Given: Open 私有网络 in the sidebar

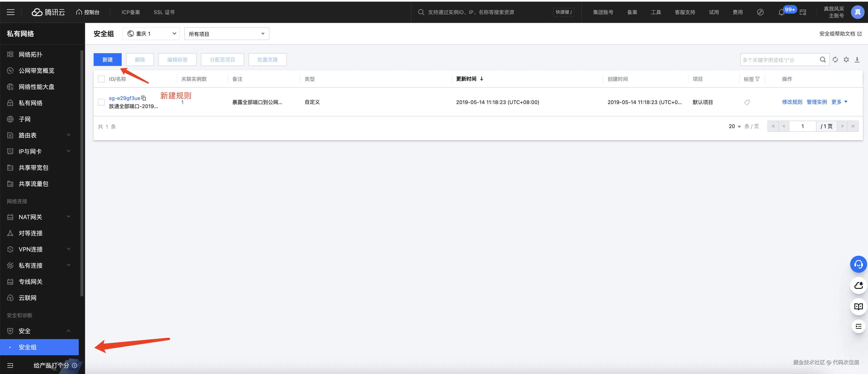Looking at the screenshot, I should 30,103.
